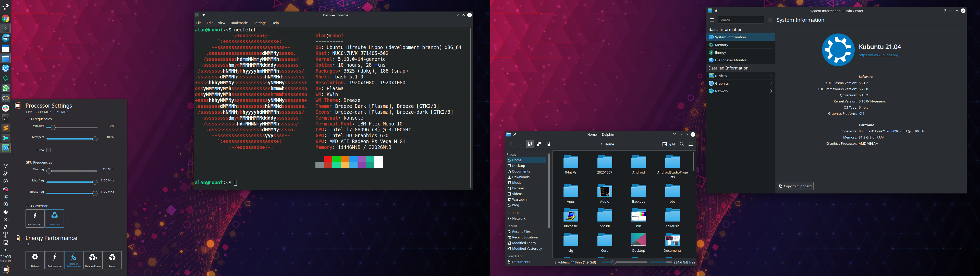Screen dimensions: 980x276
Task: Click Home breadcrumb in Dolphin location bar
Action: [x=609, y=144]
